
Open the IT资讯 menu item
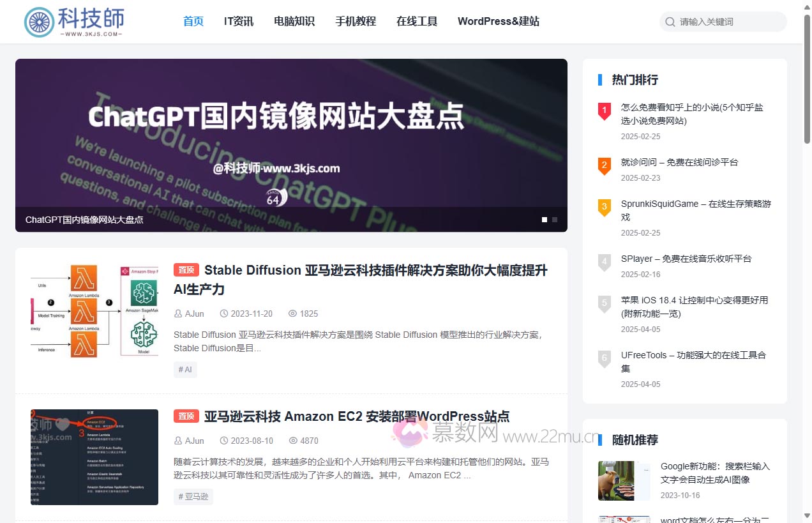coord(238,21)
